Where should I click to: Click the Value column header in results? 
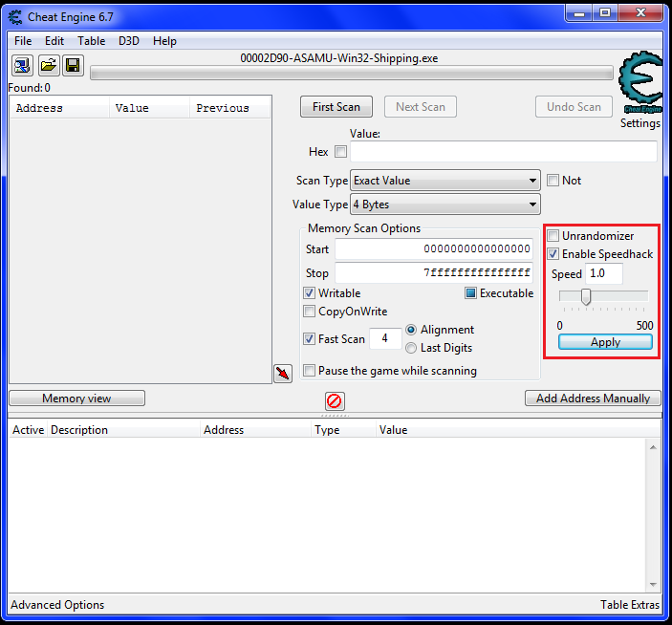149,108
